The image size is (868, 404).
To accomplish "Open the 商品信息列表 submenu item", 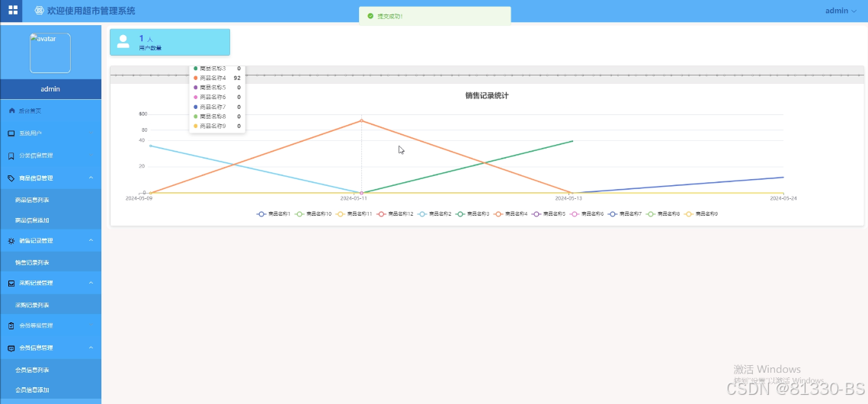I will 50,200.
